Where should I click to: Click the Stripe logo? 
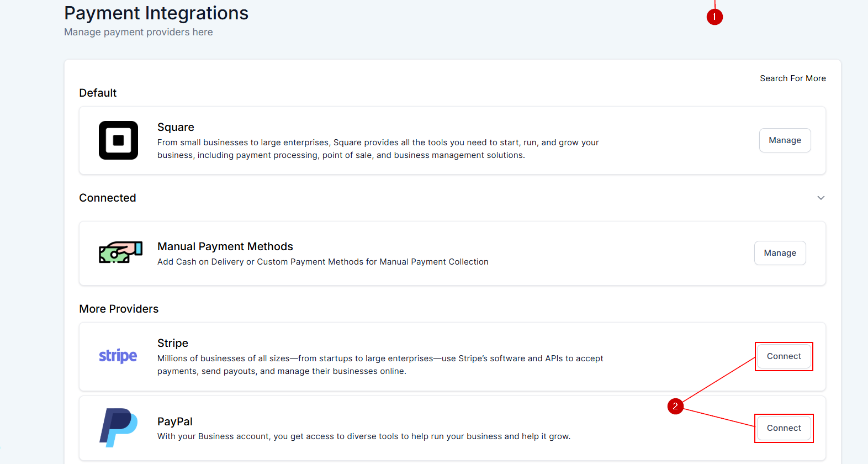point(118,356)
